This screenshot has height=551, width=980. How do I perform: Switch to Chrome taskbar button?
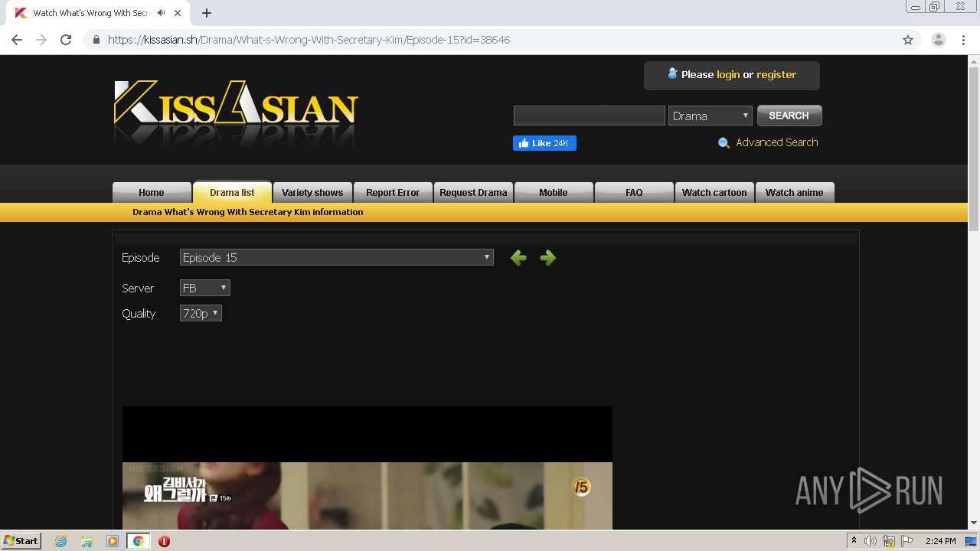point(138,541)
